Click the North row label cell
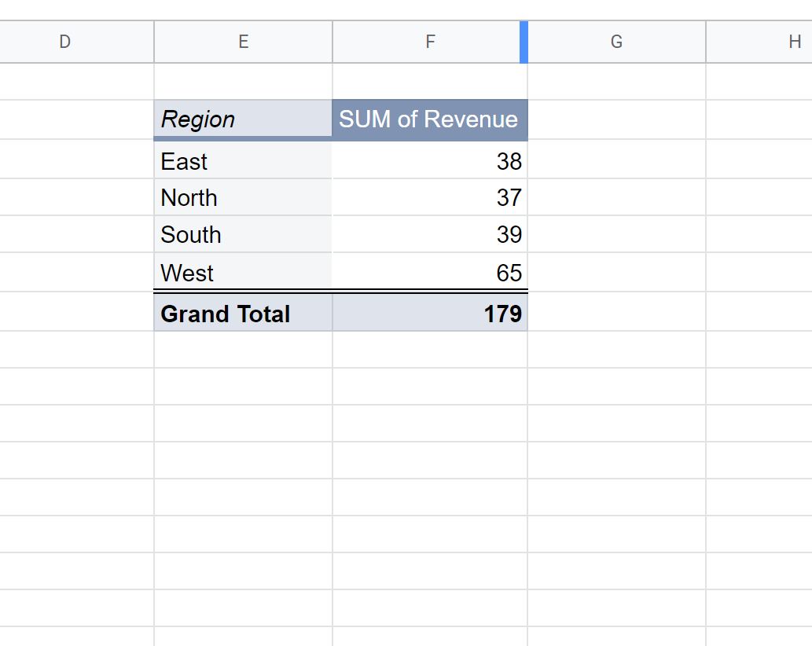The image size is (812, 646). pos(243,197)
